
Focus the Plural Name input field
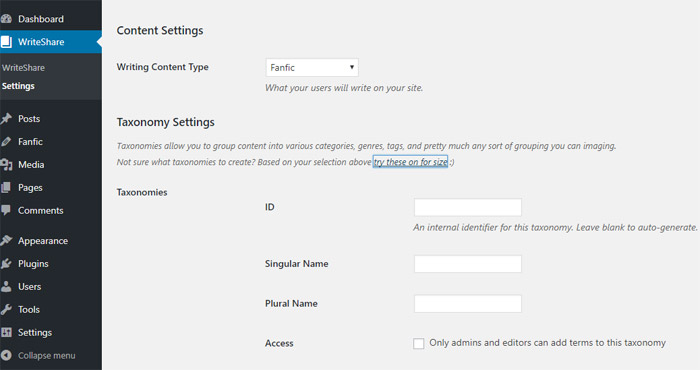pyautogui.click(x=468, y=303)
